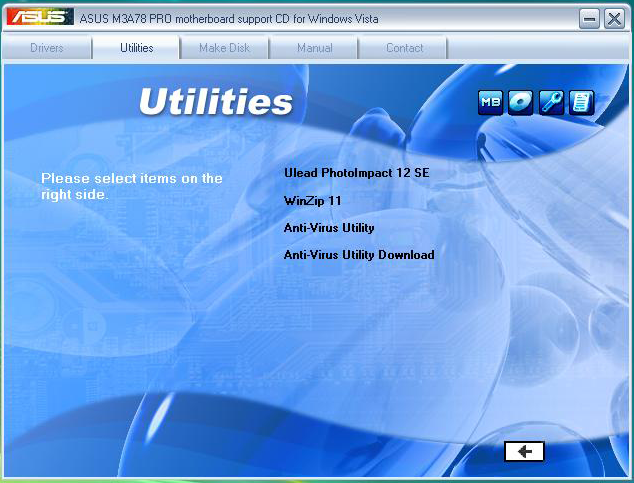Launch the Anti-Virus Utility item

point(329,228)
